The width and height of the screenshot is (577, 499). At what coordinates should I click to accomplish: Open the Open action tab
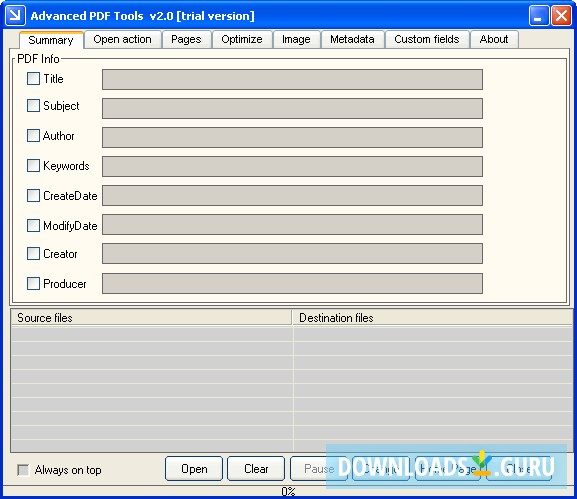(x=123, y=39)
